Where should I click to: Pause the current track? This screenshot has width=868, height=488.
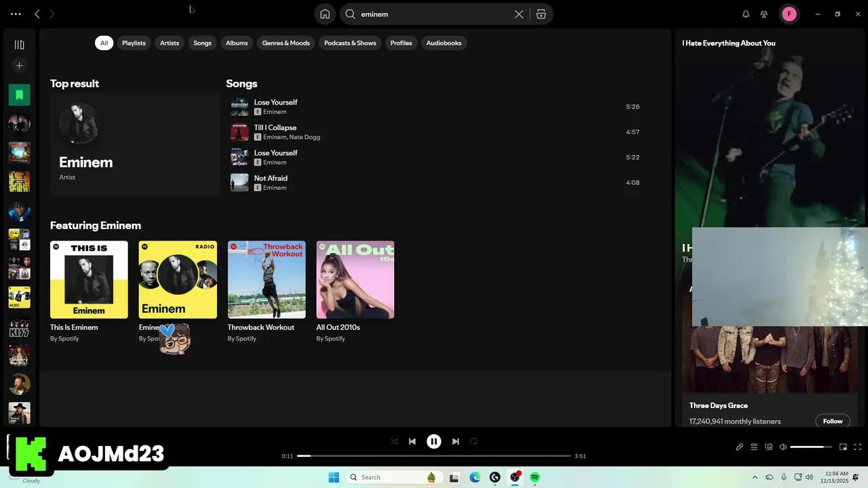tap(434, 441)
